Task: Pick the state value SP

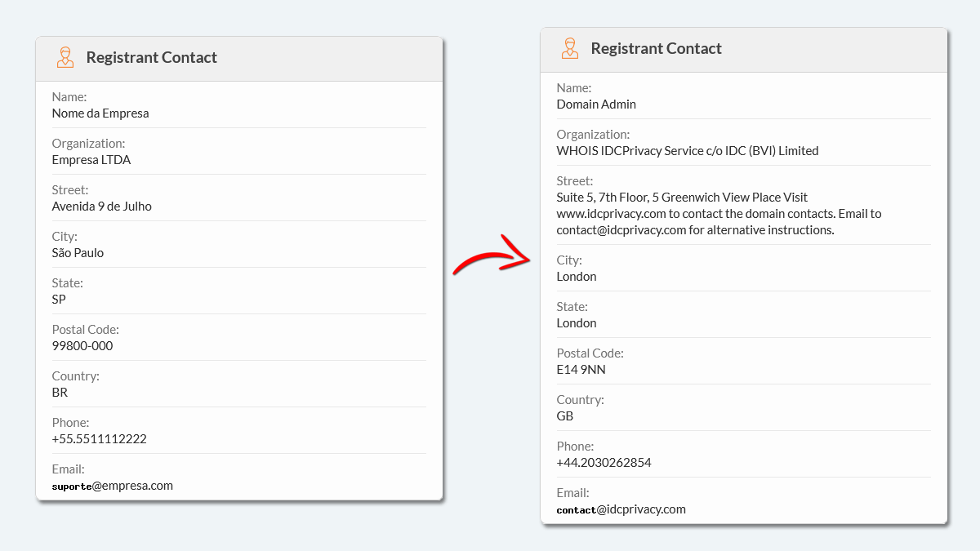Action: pyautogui.click(x=59, y=300)
